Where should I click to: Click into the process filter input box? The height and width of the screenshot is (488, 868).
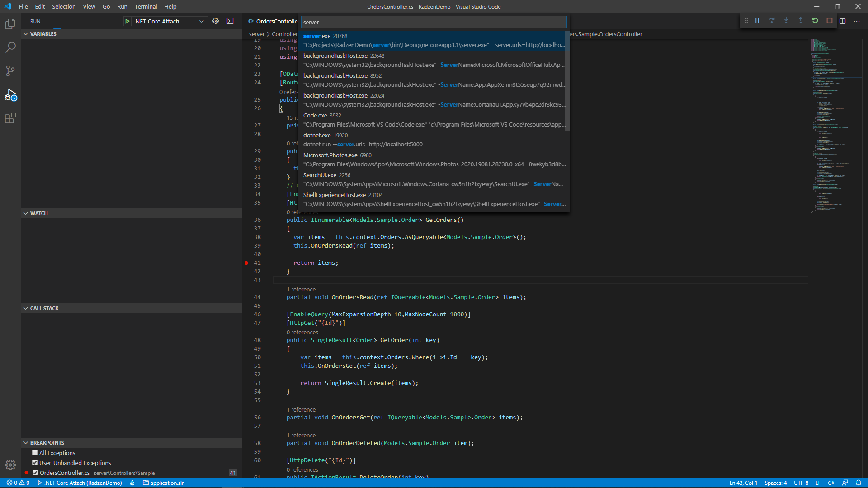(x=434, y=22)
